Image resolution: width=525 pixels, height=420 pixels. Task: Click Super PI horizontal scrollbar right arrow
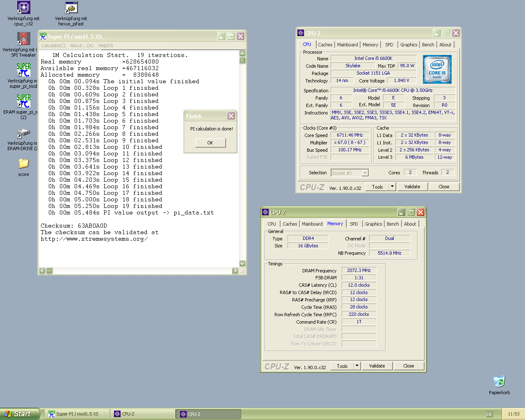(235, 271)
